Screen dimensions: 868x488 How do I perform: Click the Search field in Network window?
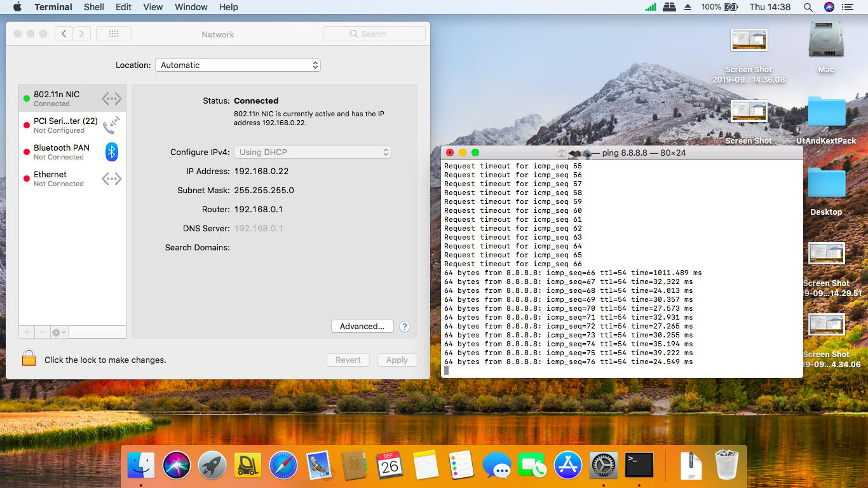(374, 34)
